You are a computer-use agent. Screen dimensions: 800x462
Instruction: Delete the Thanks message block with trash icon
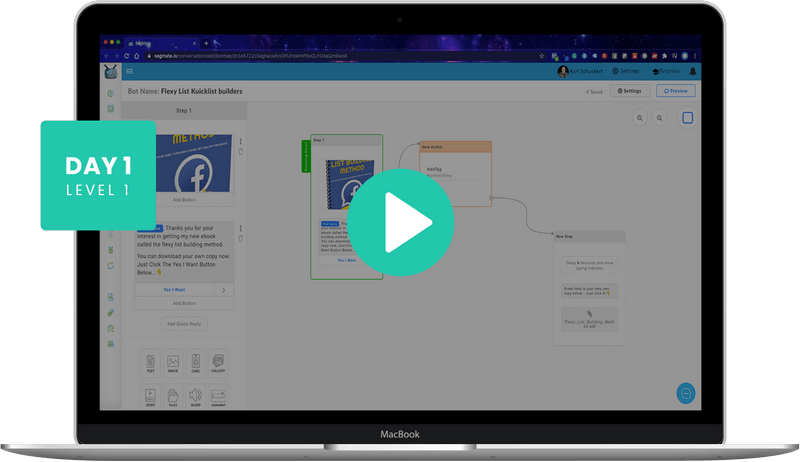[240, 239]
